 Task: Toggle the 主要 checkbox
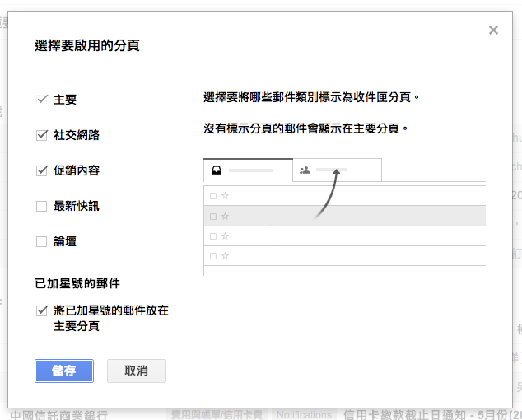42,100
